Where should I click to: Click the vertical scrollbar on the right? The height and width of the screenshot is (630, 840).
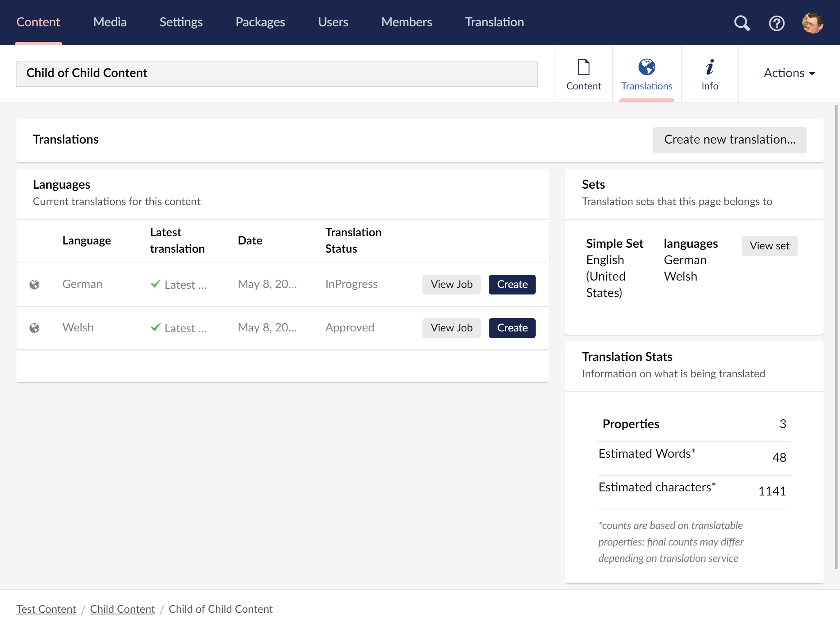click(836, 336)
